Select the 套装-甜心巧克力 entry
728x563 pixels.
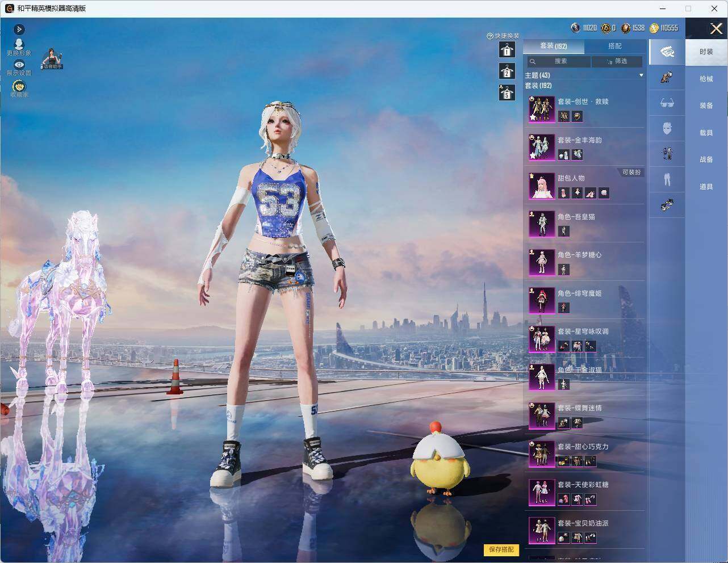[584, 454]
